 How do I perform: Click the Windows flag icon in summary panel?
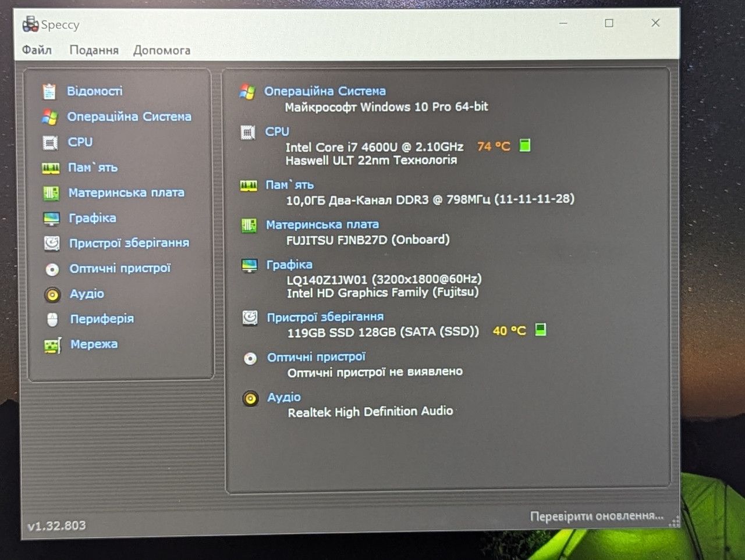coord(247,92)
